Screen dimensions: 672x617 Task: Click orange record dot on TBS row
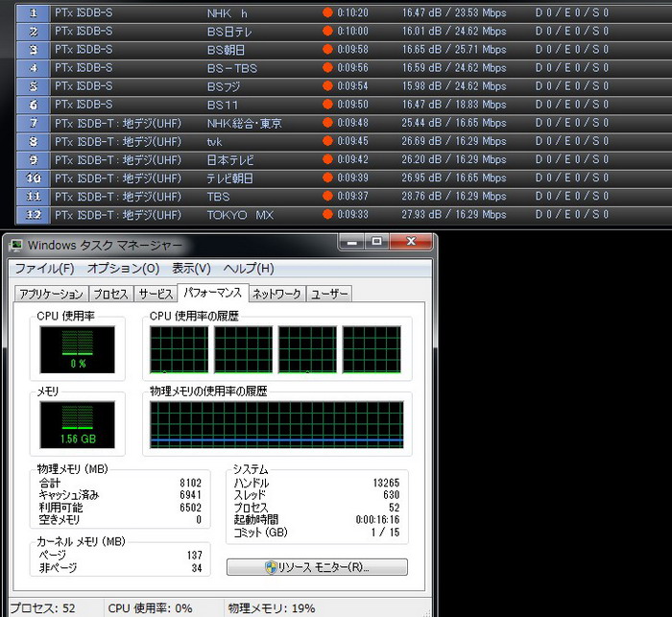pos(327,196)
